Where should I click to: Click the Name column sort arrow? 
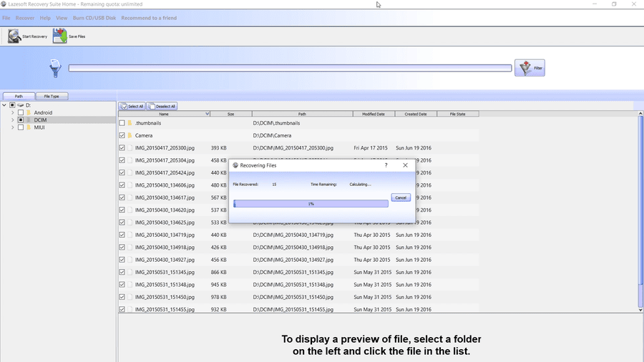pos(207,114)
